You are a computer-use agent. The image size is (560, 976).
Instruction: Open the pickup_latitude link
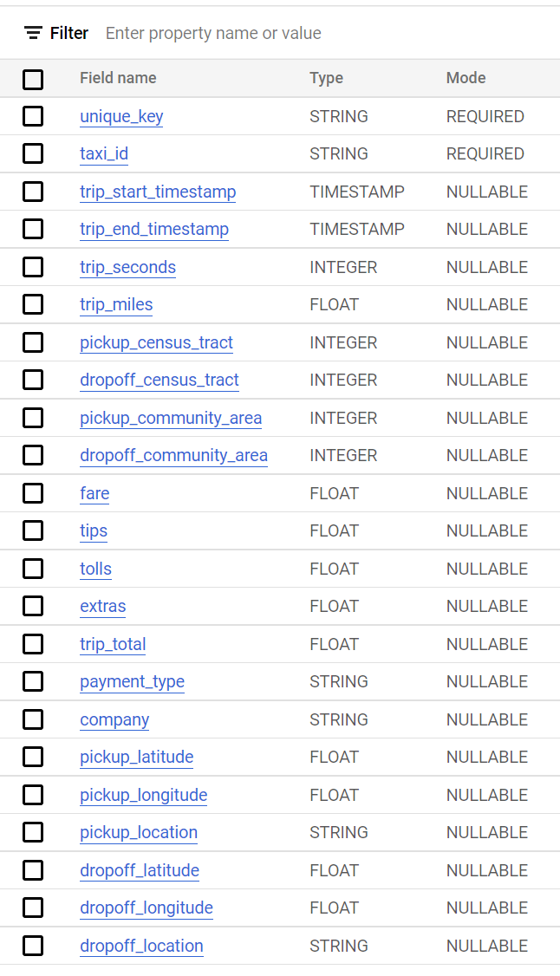(x=136, y=757)
